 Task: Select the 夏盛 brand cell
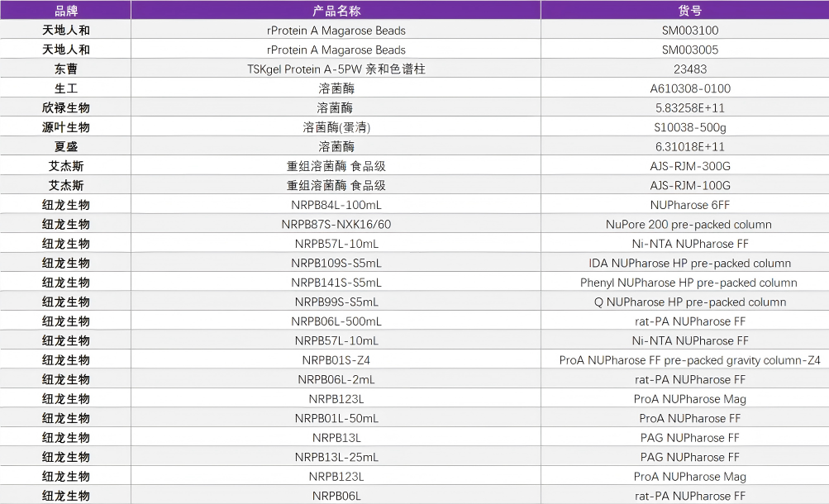[65, 146]
